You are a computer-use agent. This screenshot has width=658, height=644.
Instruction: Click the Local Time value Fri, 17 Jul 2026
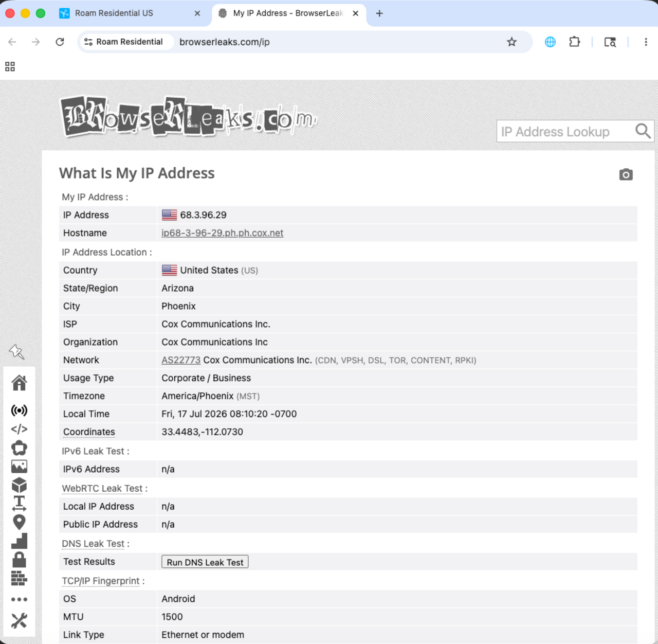click(229, 414)
